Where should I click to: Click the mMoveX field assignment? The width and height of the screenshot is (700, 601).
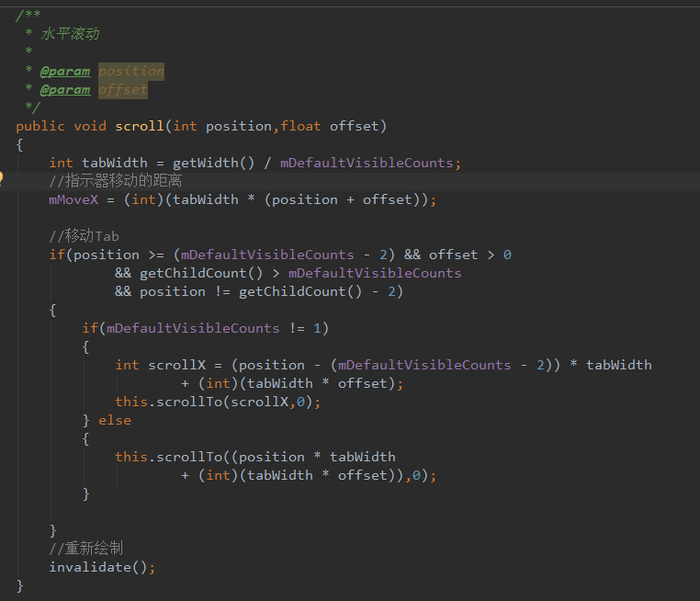click(73, 199)
